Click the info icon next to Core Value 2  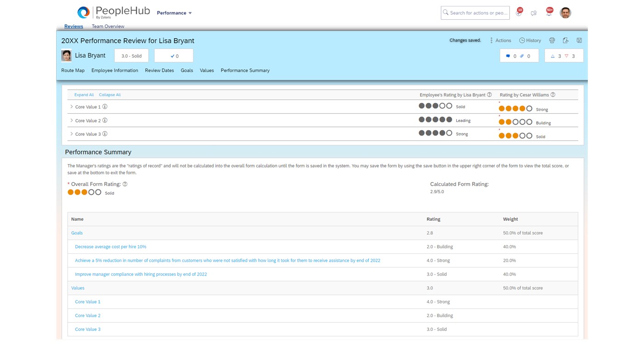point(105,121)
